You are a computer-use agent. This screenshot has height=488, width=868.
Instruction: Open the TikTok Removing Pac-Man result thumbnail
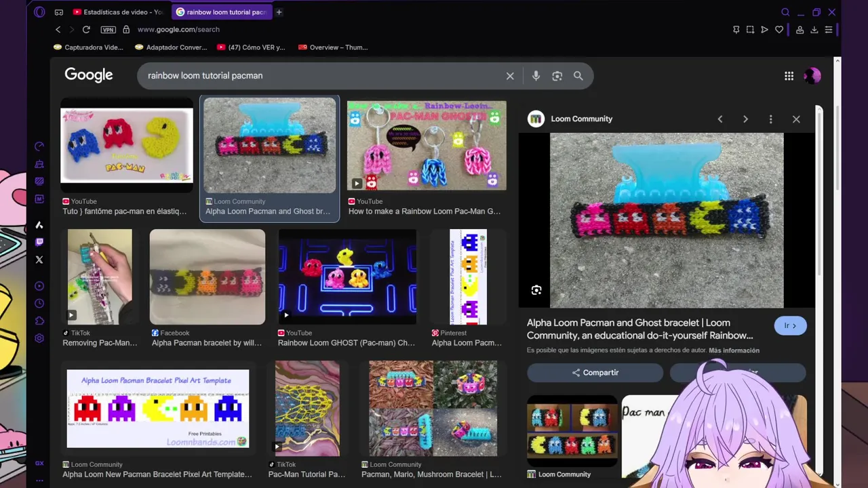pyautogui.click(x=100, y=277)
